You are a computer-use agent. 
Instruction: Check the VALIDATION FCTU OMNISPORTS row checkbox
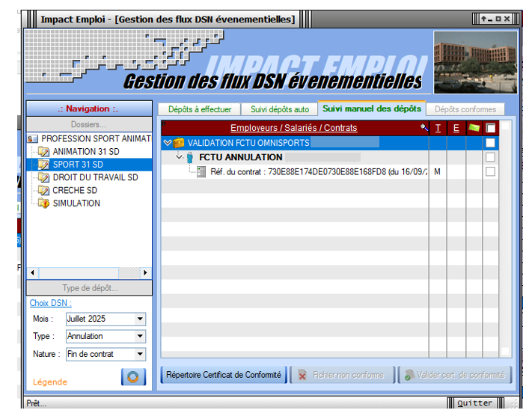pos(490,143)
